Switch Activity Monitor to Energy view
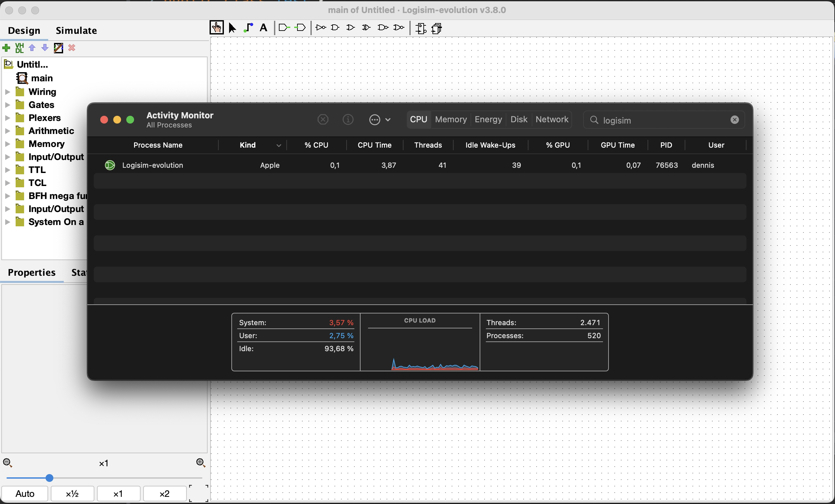This screenshot has height=504, width=835. (488, 119)
